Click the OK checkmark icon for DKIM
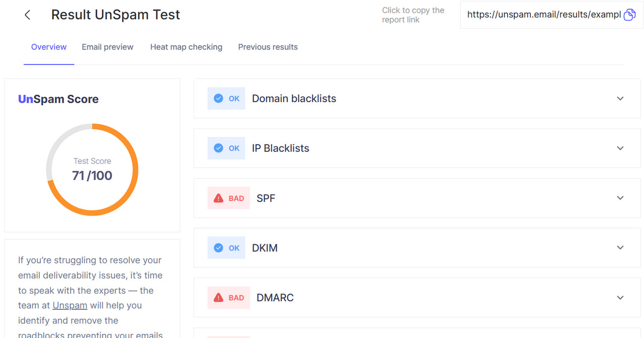Image resolution: width=644 pixels, height=338 pixels. (x=218, y=248)
